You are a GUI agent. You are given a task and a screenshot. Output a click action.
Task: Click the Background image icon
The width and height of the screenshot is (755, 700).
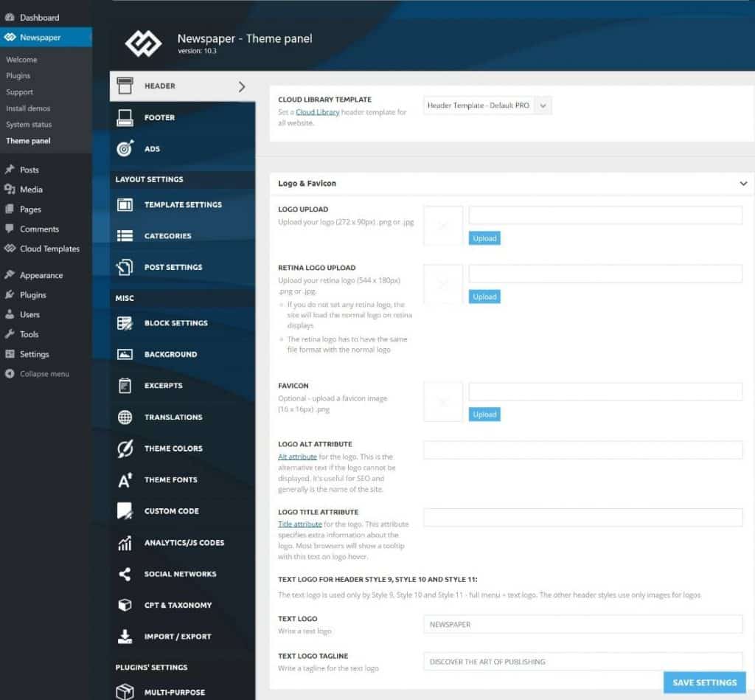pos(125,355)
